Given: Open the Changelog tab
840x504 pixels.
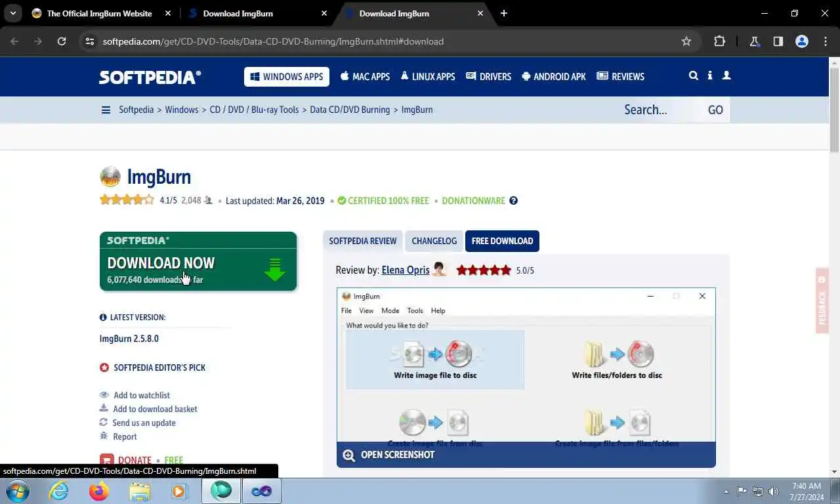Looking at the screenshot, I should point(434,241).
